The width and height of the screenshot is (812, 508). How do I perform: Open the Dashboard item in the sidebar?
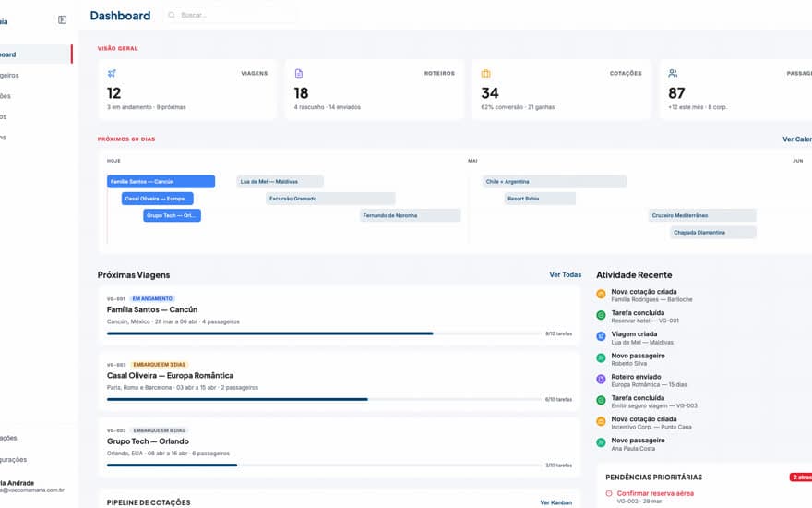pos(35,54)
